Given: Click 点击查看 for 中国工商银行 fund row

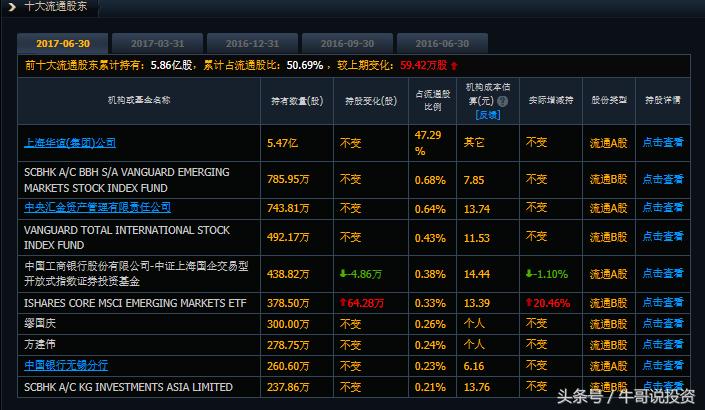Looking at the screenshot, I should [663, 273].
